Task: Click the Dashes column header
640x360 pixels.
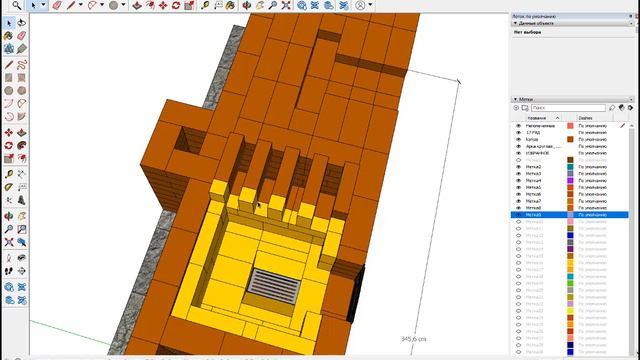Action: point(585,118)
